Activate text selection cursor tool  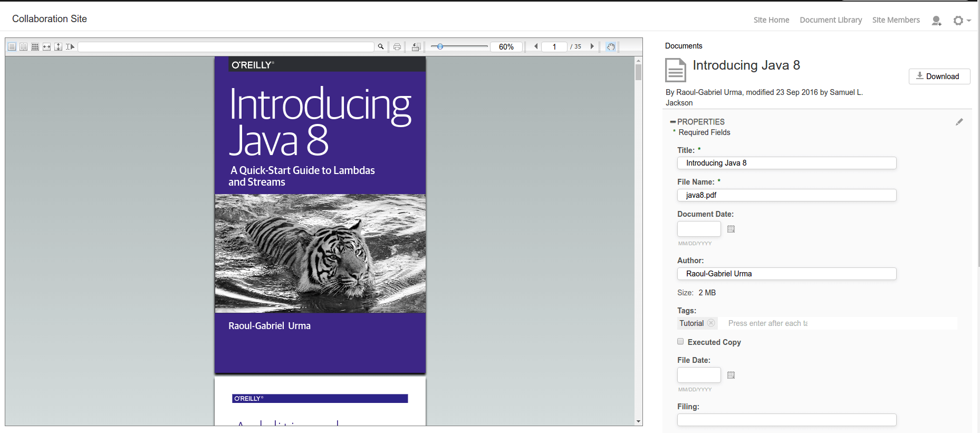point(70,47)
